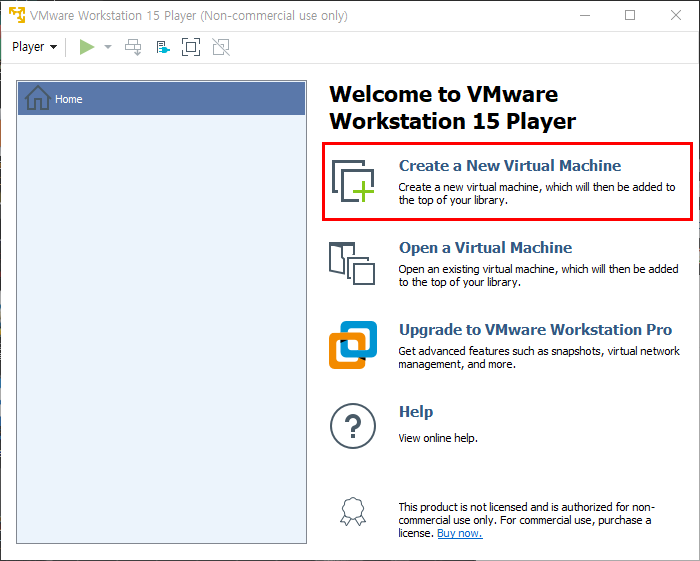Click Create a New Virtual Machine heading
This screenshot has height=561, width=700.
tap(510, 166)
